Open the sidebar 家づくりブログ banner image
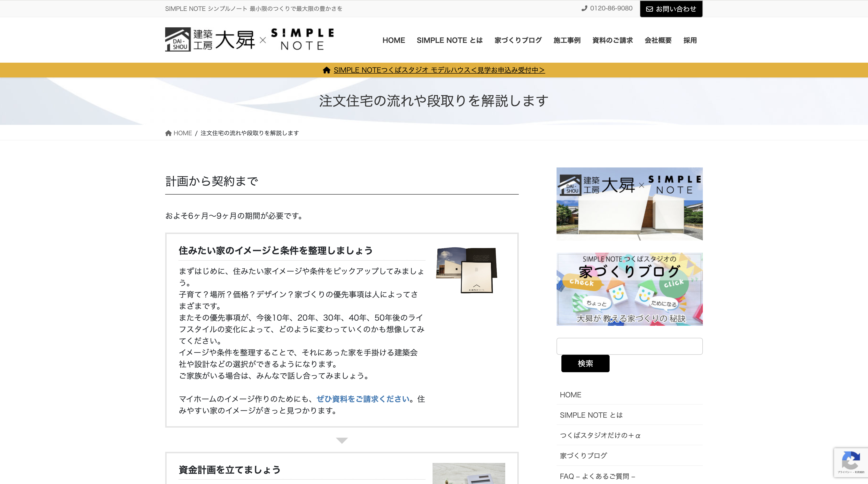Screen dimensions: 868x484 click(x=629, y=289)
